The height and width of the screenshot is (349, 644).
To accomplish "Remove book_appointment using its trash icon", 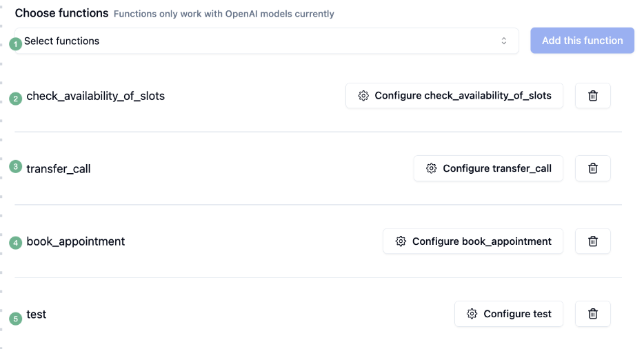I will point(592,241).
